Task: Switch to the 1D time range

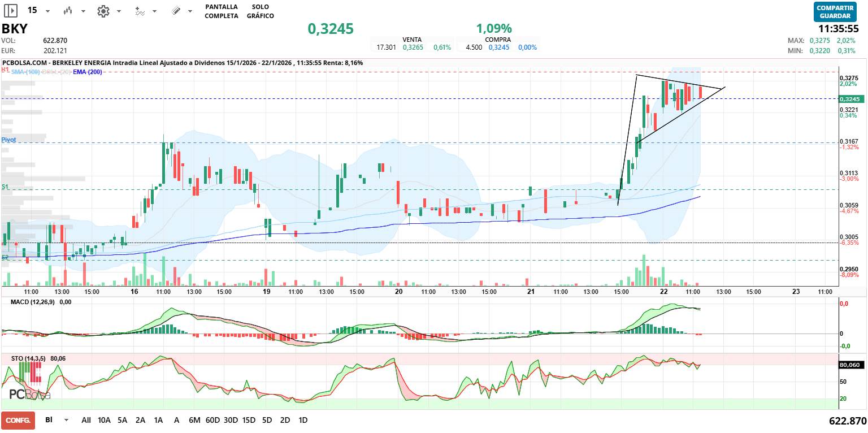Action: coord(303,420)
